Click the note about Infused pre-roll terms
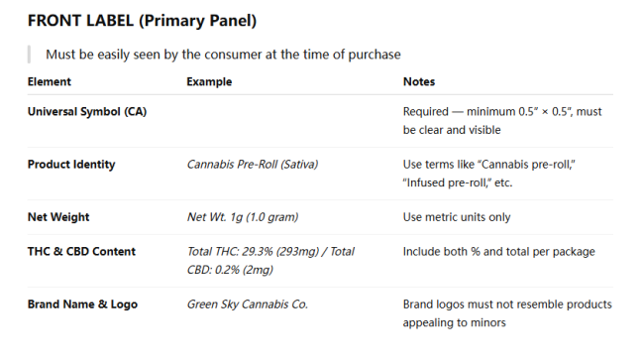Image resolution: width=644 pixels, height=364 pixels. (x=488, y=174)
